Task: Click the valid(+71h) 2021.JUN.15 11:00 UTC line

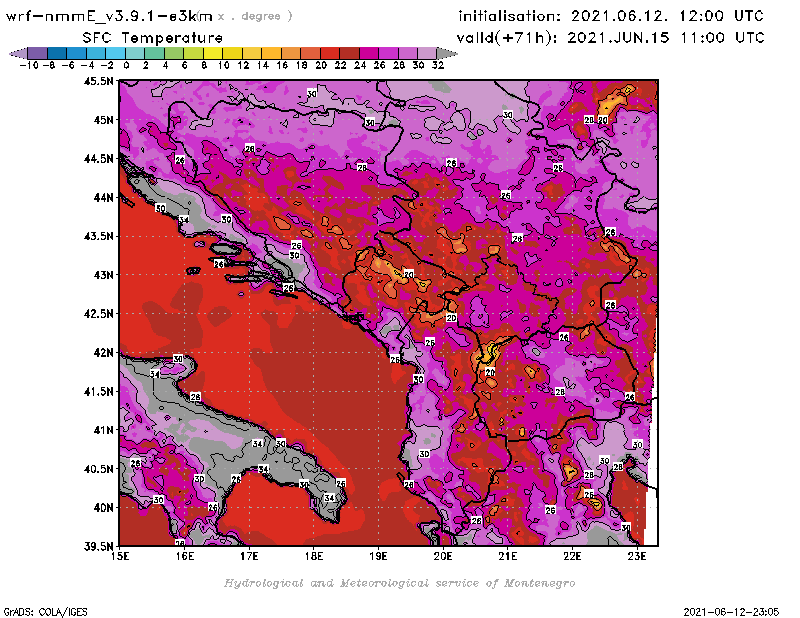Action: [611, 38]
